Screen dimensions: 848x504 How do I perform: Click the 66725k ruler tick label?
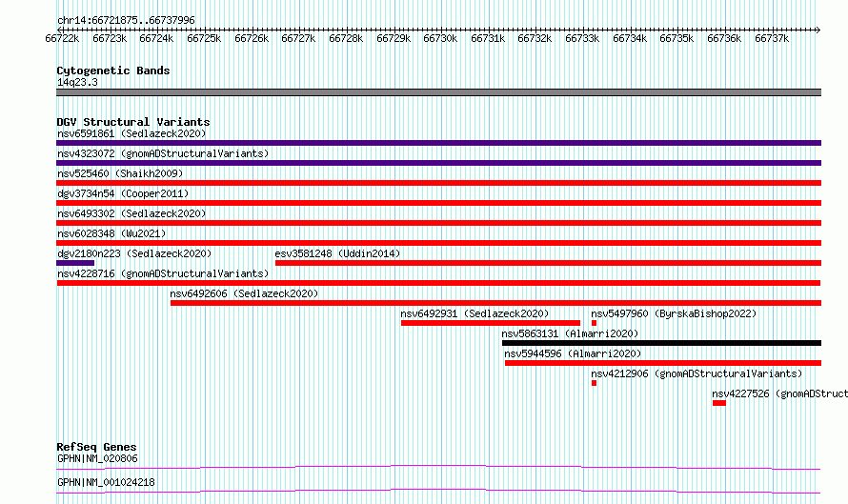click(x=204, y=38)
